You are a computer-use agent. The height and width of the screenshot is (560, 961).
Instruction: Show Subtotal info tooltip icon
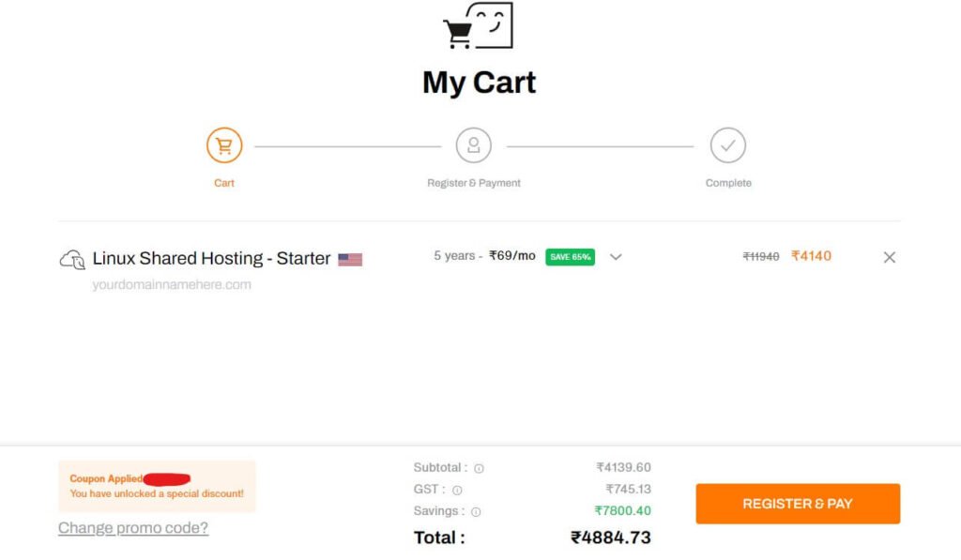pyautogui.click(x=480, y=469)
